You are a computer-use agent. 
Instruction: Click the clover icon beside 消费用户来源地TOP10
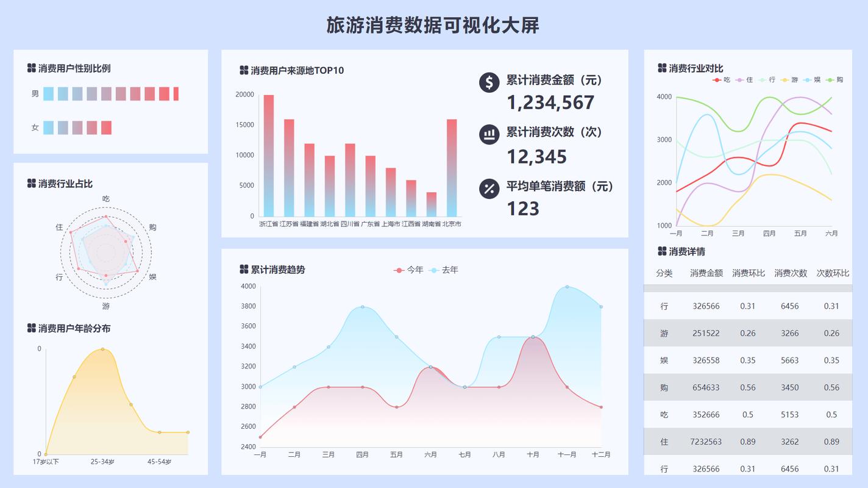(244, 70)
